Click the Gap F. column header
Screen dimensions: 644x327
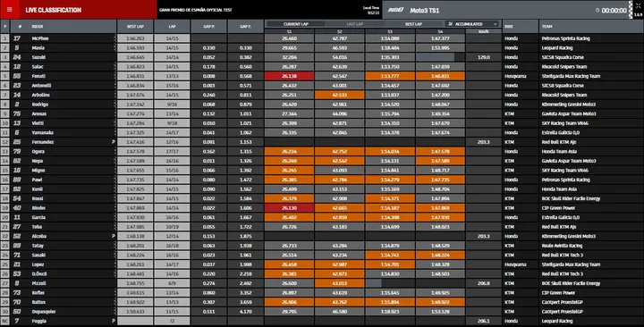pos(246,26)
